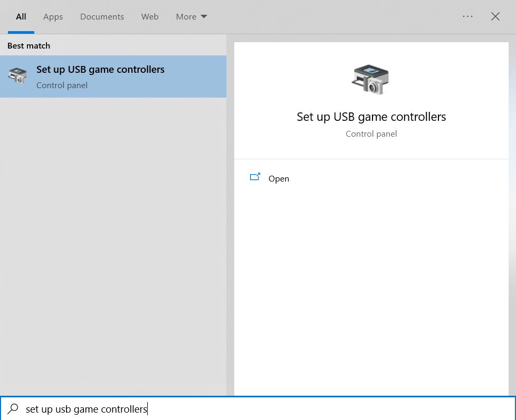The height and width of the screenshot is (420, 516).
Task: Click the Best match heading
Action: click(x=29, y=46)
